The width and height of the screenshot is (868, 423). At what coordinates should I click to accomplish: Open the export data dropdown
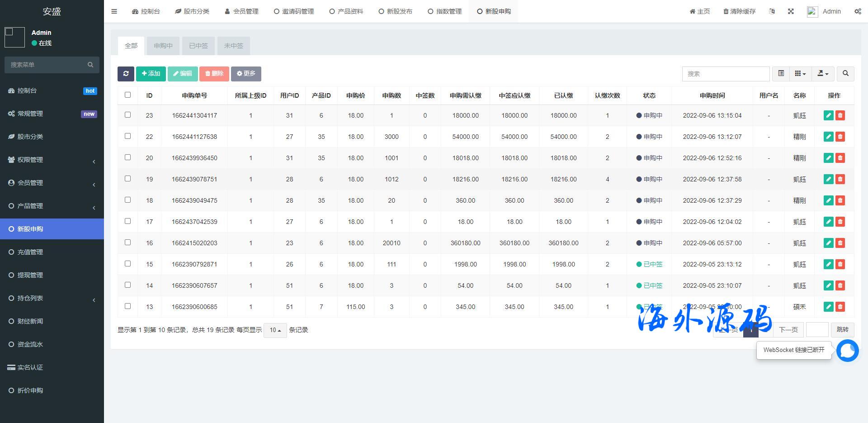tap(823, 74)
